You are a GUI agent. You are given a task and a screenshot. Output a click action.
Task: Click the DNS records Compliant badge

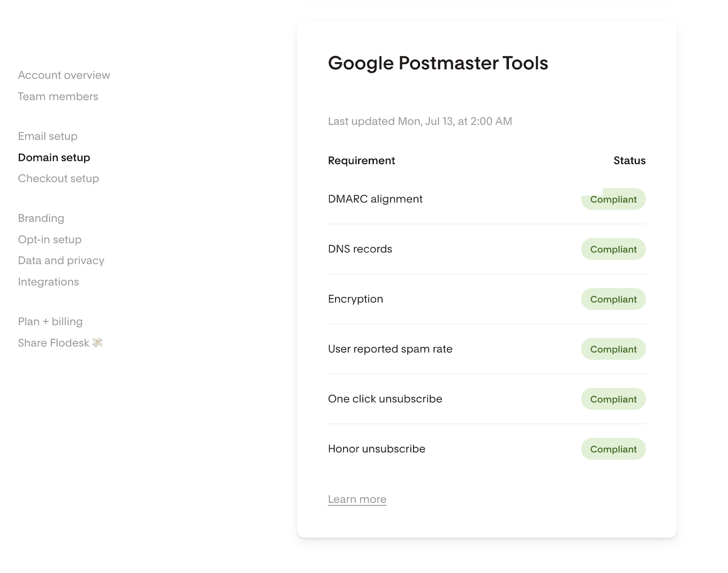click(613, 249)
